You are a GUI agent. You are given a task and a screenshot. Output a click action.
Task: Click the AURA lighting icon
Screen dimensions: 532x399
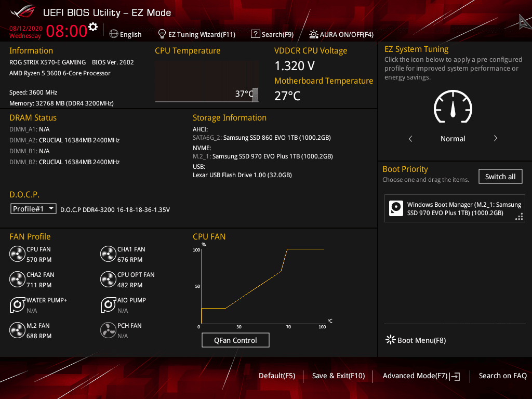click(x=313, y=34)
